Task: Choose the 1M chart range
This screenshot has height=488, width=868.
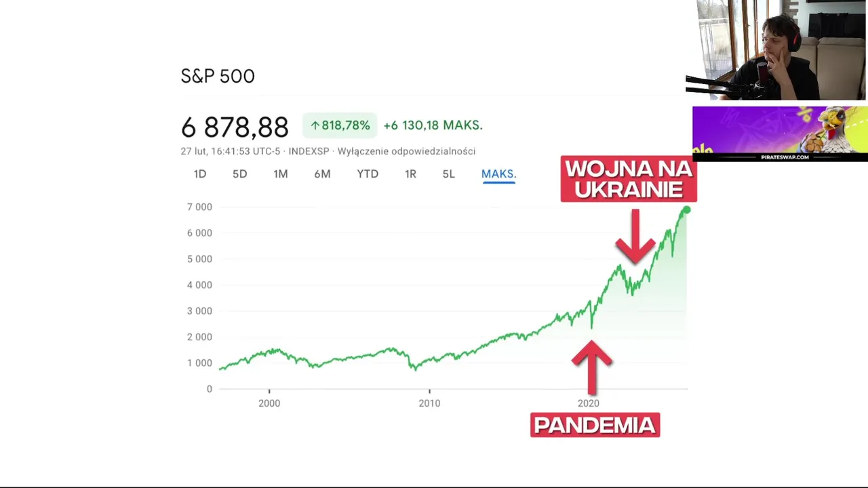Action: click(281, 174)
